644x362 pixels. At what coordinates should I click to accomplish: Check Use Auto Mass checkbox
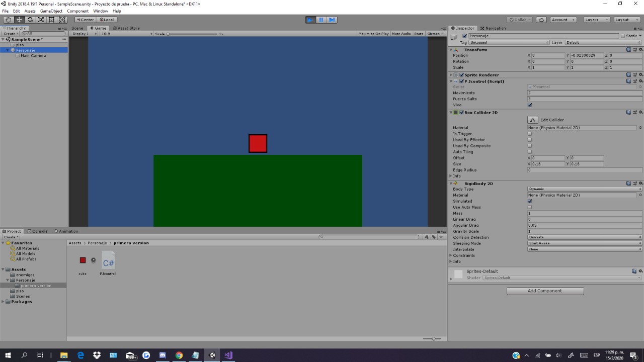(530, 207)
